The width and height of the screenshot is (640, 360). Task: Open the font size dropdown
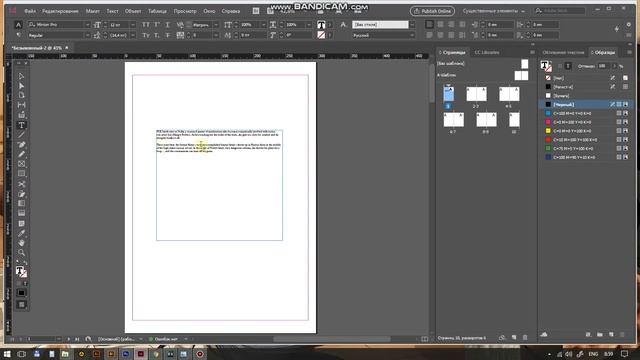click(x=133, y=25)
